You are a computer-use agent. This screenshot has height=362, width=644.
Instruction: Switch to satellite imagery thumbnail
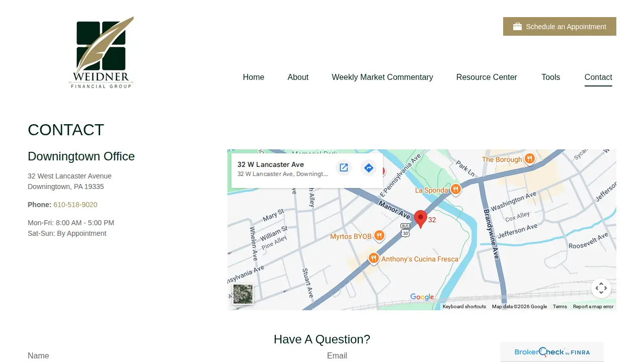[243, 294]
